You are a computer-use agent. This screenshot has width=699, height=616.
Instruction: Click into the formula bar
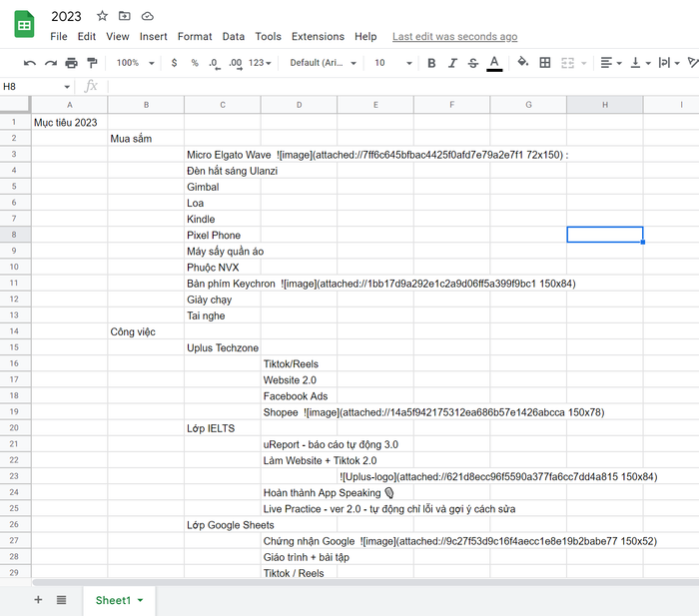tap(401, 87)
